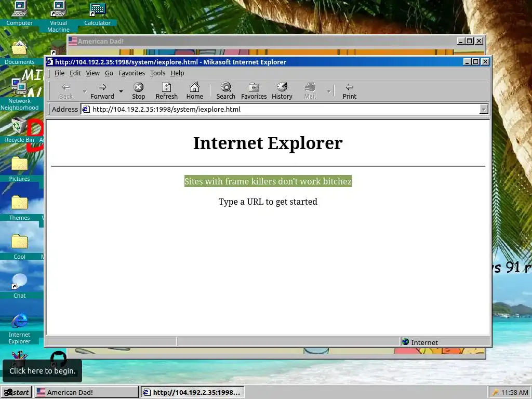
Task: Click the Internet Explorer title bar icon
Action: click(50, 62)
